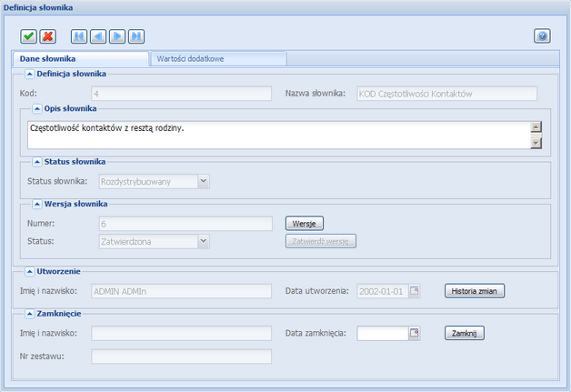Collapse the Zamknięcie section
571x392 pixels.
[x=29, y=313]
